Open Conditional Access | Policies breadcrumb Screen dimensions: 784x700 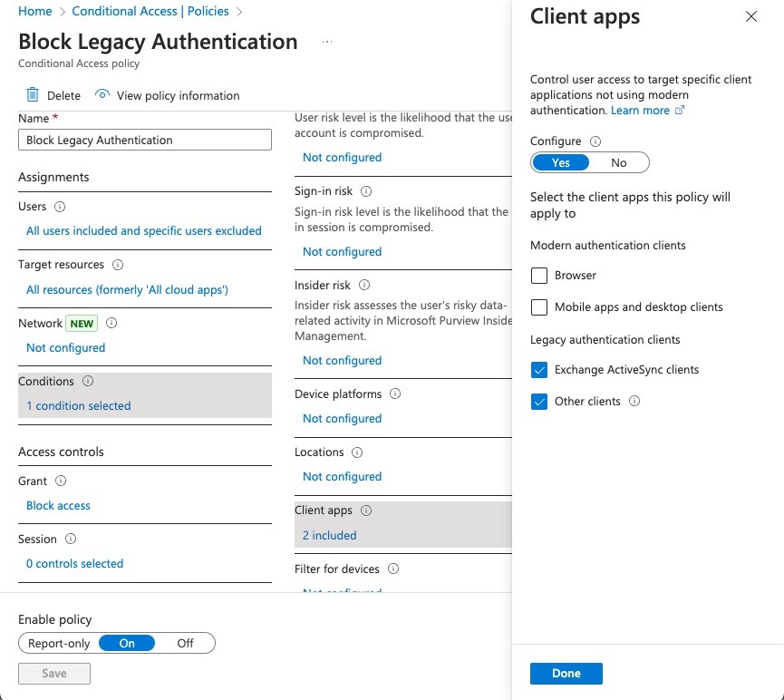pyautogui.click(x=150, y=11)
